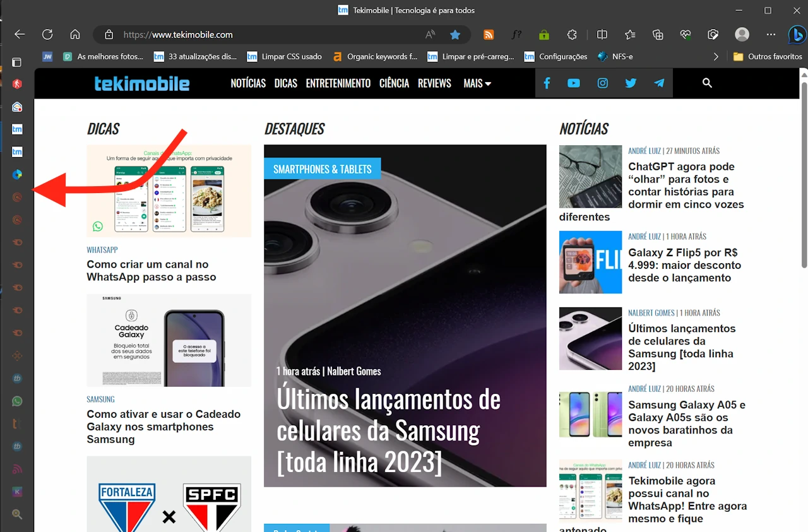Screen dimensions: 808x532
Task: Switch to the WhatsApp vertical tab
Action: pos(17,401)
